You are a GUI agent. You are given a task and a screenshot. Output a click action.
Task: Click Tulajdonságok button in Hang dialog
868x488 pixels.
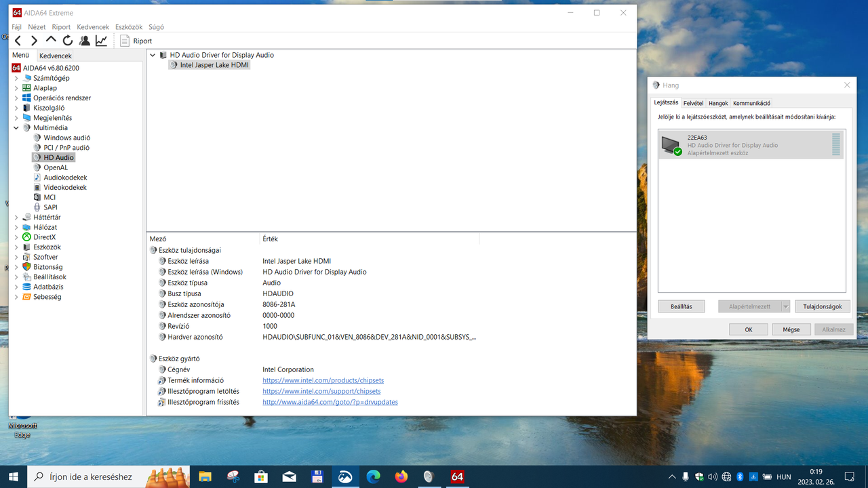[x=823, y=306]
